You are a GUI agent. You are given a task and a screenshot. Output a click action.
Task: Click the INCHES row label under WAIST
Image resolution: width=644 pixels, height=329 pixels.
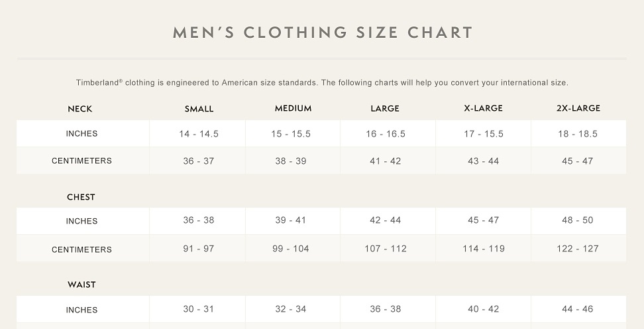pyautogui.click(x=81, y=310)
